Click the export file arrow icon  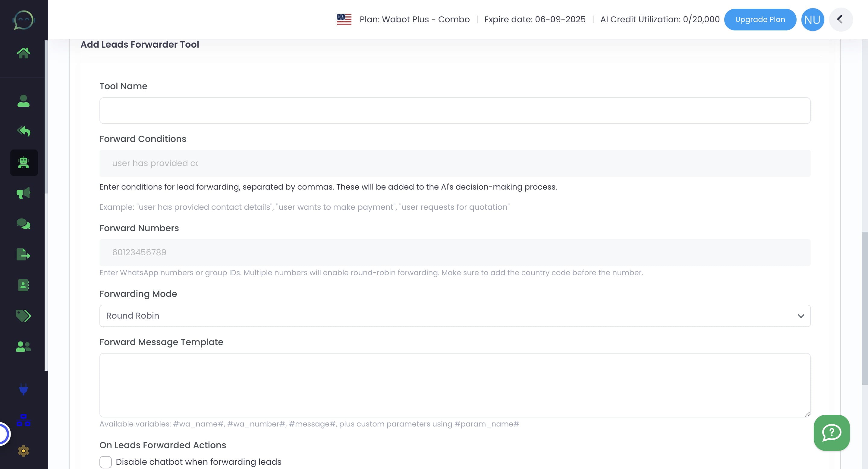pos(23,254)
